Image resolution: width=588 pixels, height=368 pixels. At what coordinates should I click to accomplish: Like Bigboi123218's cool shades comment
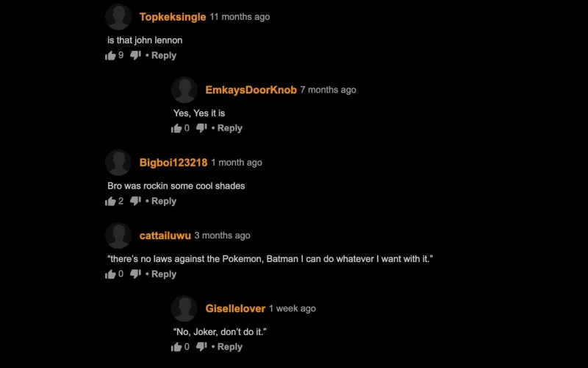pos(110,201)
